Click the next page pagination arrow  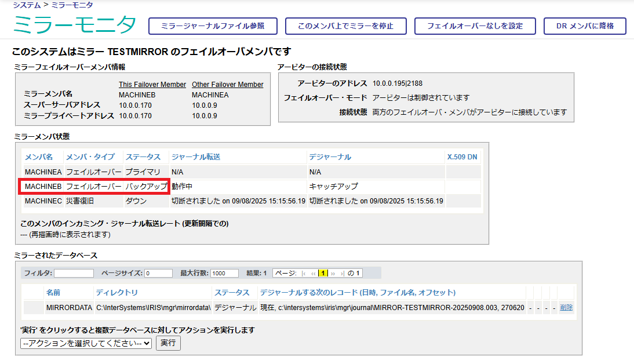pos(333,273)
